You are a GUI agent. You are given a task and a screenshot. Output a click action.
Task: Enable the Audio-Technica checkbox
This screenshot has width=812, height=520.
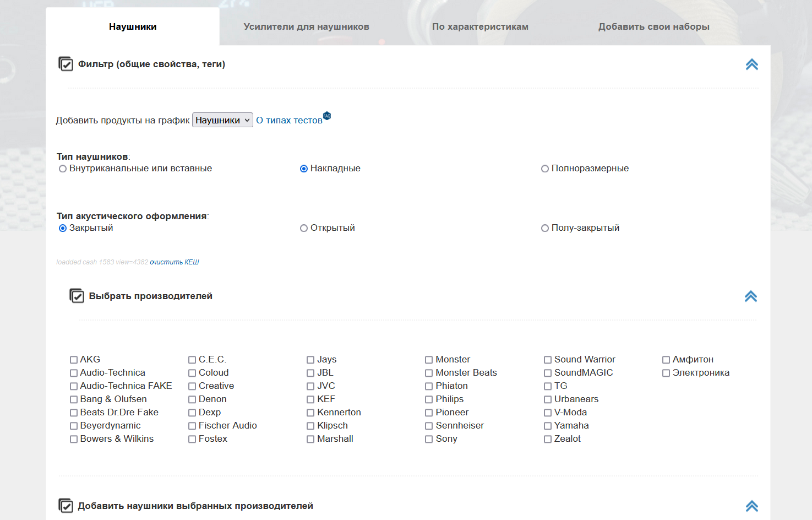74,373
